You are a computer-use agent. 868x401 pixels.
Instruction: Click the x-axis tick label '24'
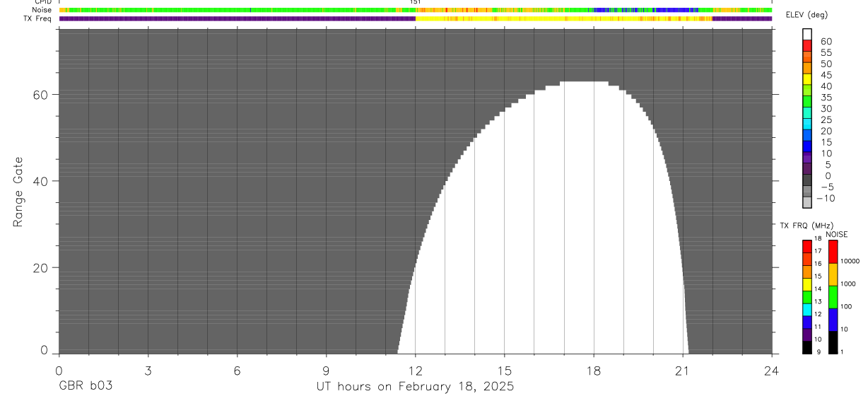771,370
